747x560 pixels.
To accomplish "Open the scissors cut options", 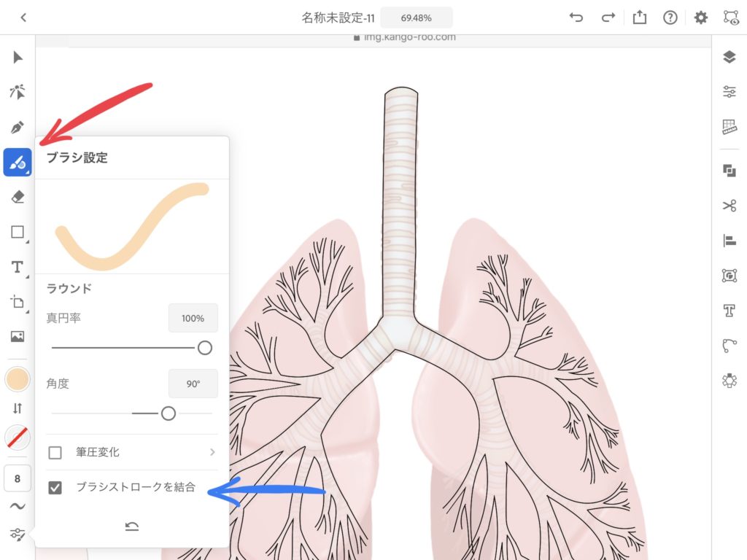I will pyautogui.click(x=729, y=206).
